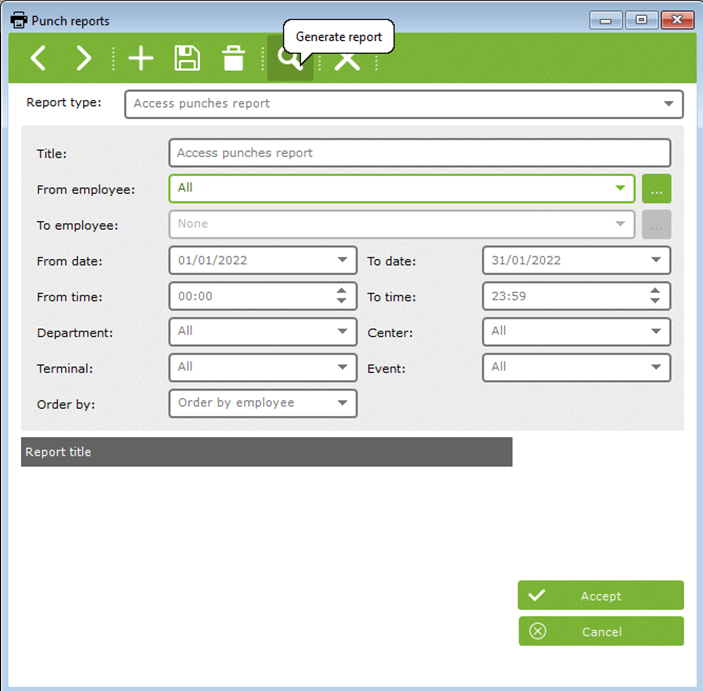Click the From employee browse button

[x=656, y=189]
